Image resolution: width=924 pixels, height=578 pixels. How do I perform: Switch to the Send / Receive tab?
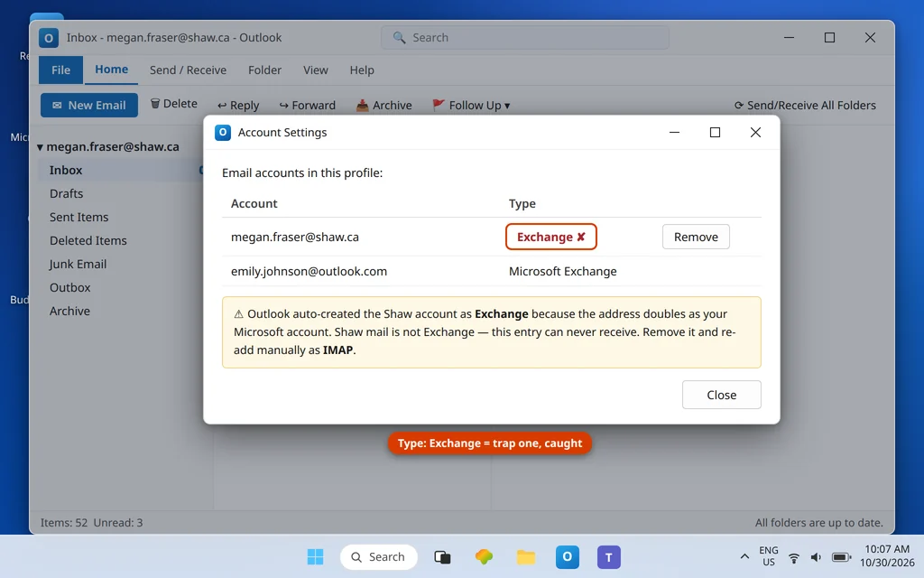click(188, 70)
